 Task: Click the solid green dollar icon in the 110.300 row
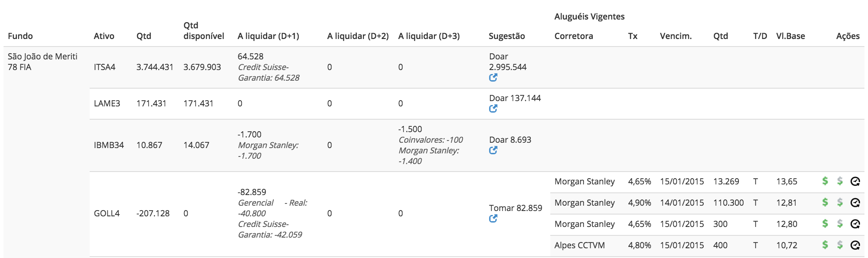pyautogui.click(x=825, y=202)
